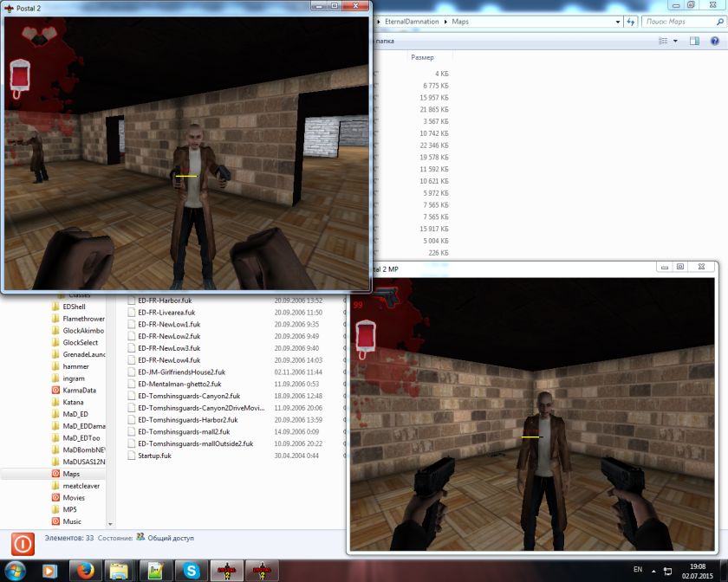Launch Windows Media Player from taskbar
The image size is (728, 582).
click(x=49, y=571)
